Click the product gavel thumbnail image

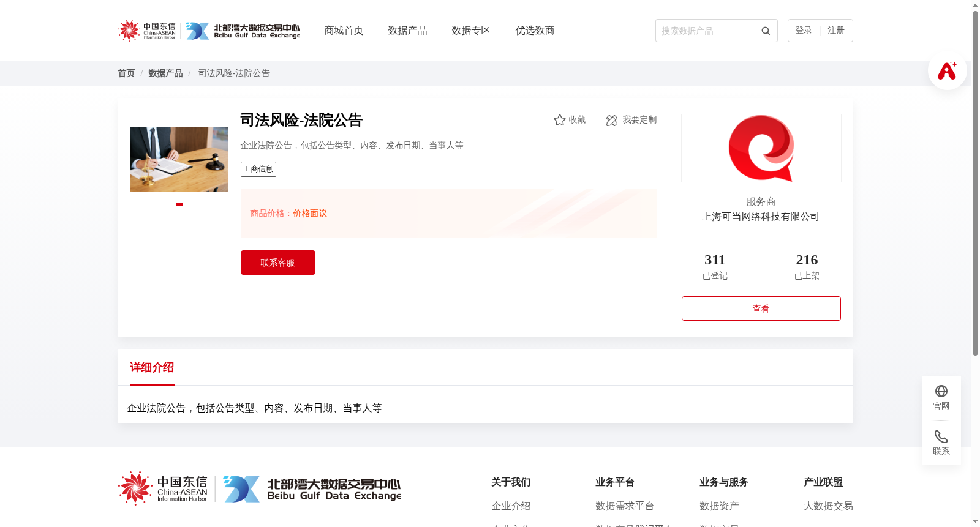(179, 159)
